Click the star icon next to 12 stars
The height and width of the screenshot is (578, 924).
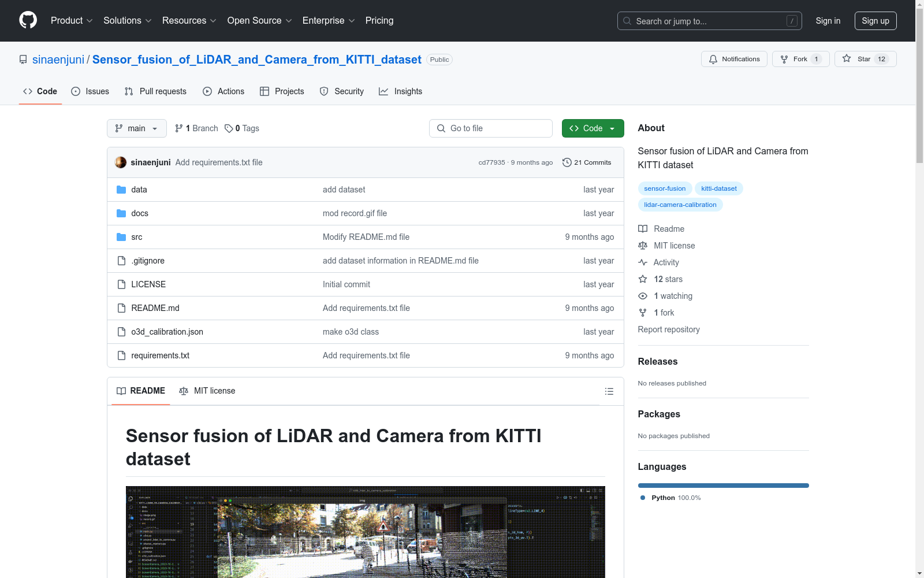(x=643, y=279)
